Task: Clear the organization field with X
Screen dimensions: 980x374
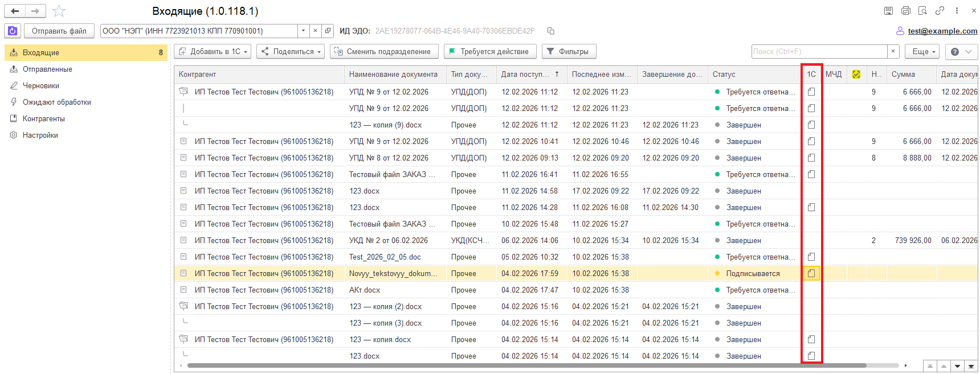Action: tap(315, 31)
